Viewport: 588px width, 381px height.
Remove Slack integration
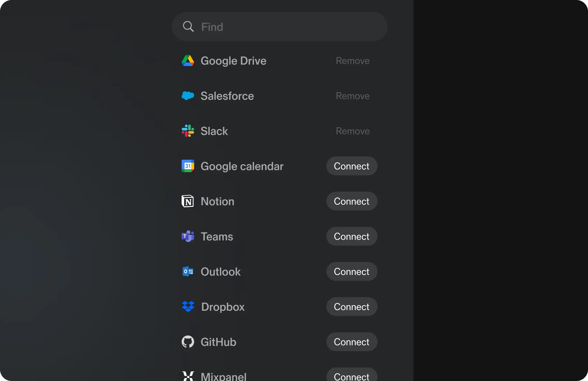[x=353, y=131]
